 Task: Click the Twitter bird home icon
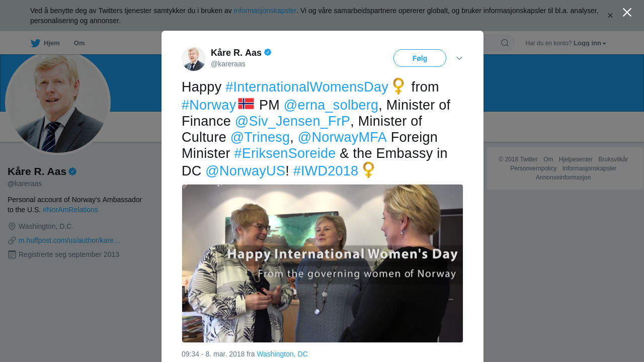click(x=35, y=43)
